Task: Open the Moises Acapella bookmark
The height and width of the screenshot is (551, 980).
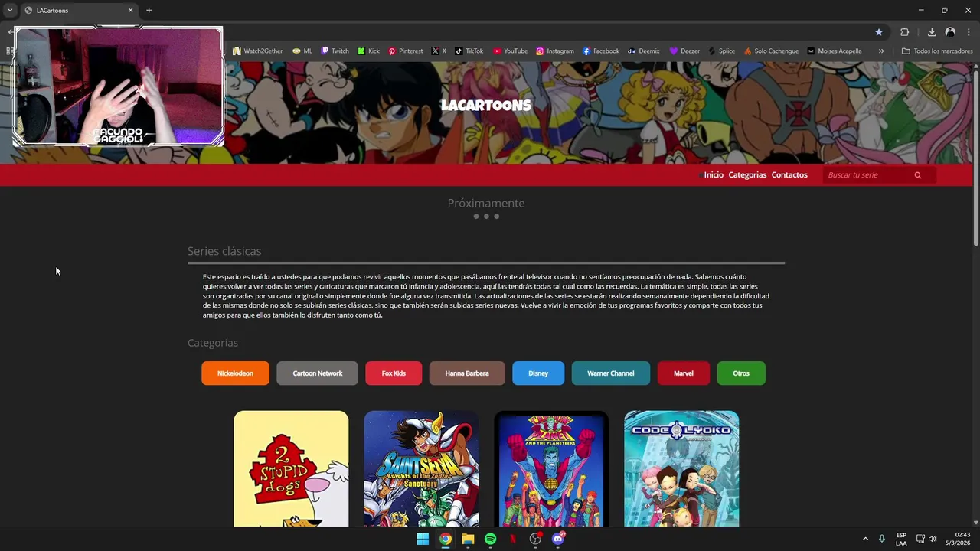Action: pyautogui.click(x=834, y=51)
